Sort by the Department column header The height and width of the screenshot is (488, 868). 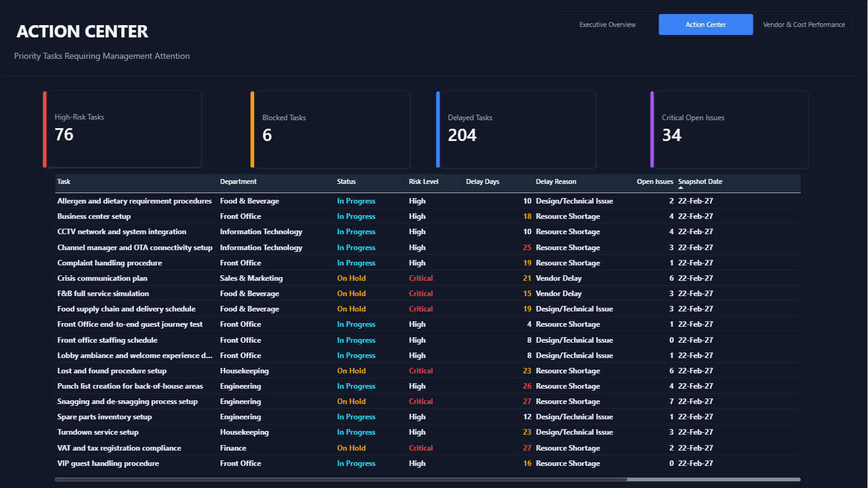click(238, 181)
